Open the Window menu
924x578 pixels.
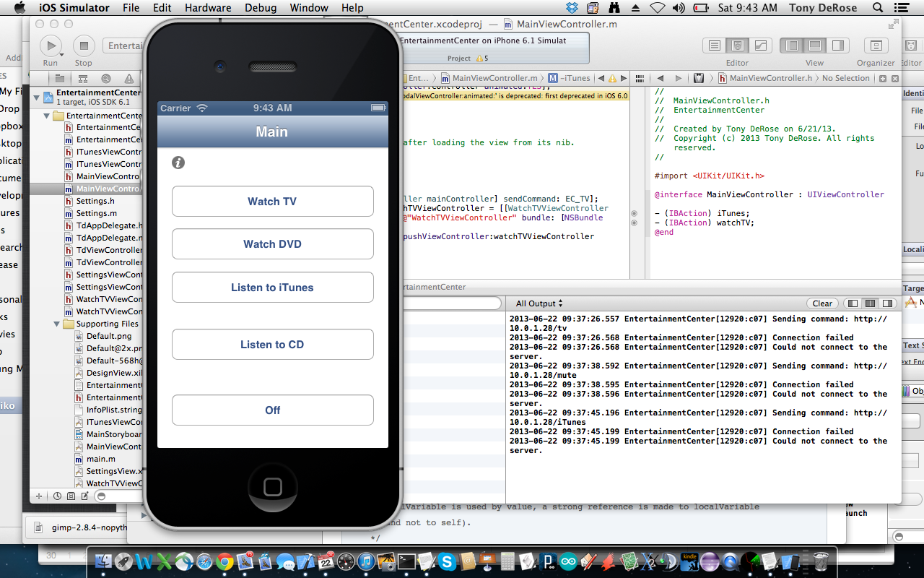point(309,8)
